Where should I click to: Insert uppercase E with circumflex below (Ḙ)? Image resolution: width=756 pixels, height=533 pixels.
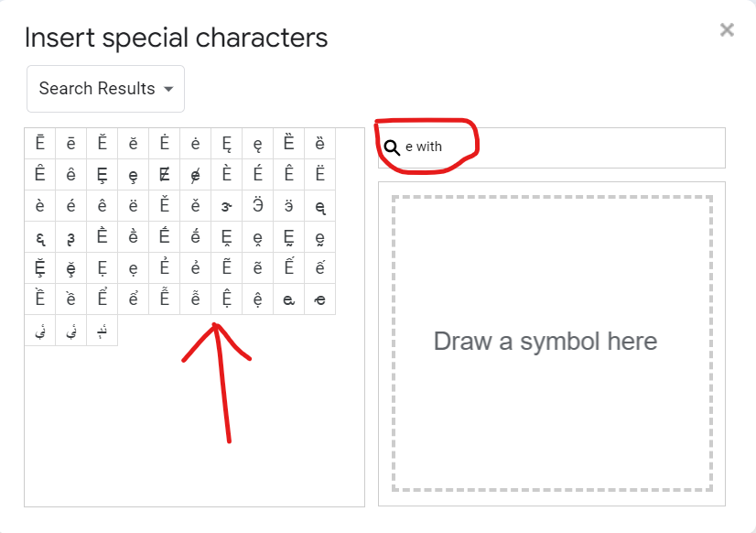coord(227,236)
